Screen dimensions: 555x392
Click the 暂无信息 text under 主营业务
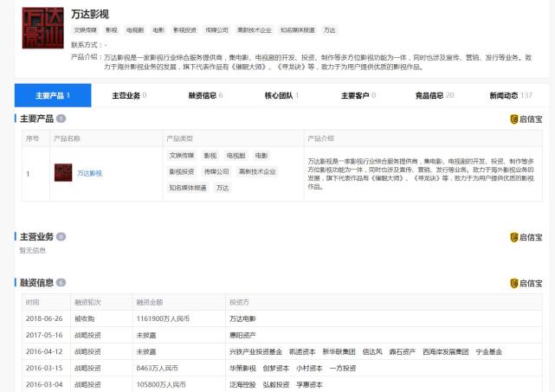(x=33, y=250)
